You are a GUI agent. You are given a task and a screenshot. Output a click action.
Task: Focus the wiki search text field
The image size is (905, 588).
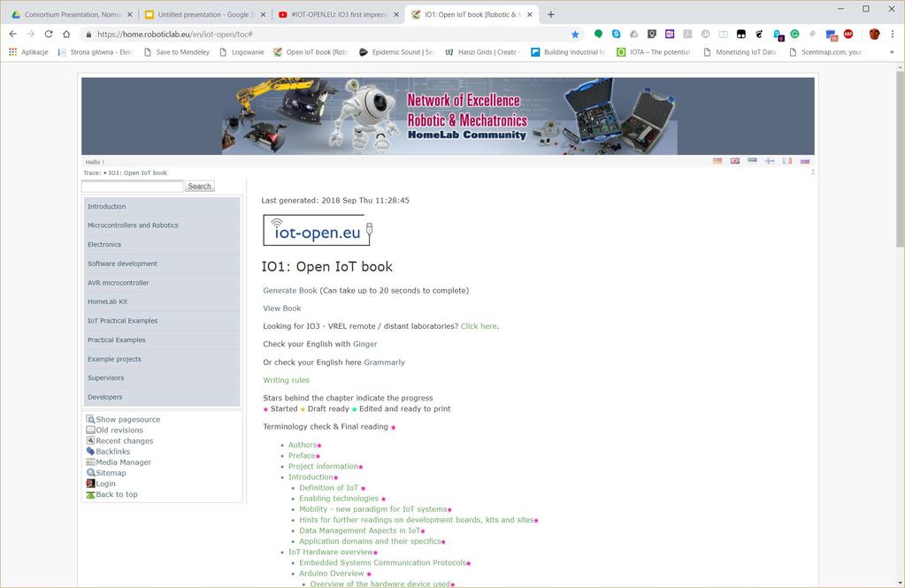(132, 186)
